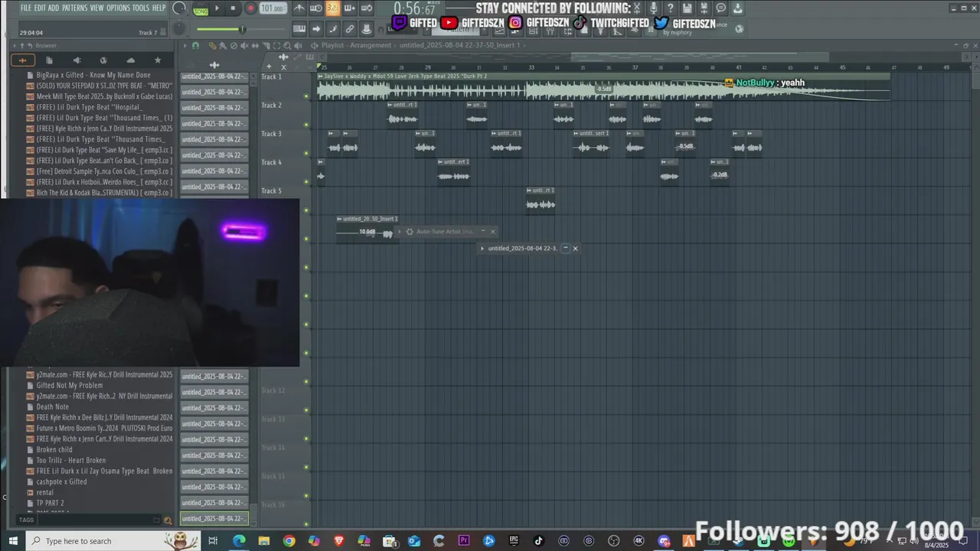Select the Track 5 audio clip
This screenshot has width=980, height=551.
[x=541, y=200]
